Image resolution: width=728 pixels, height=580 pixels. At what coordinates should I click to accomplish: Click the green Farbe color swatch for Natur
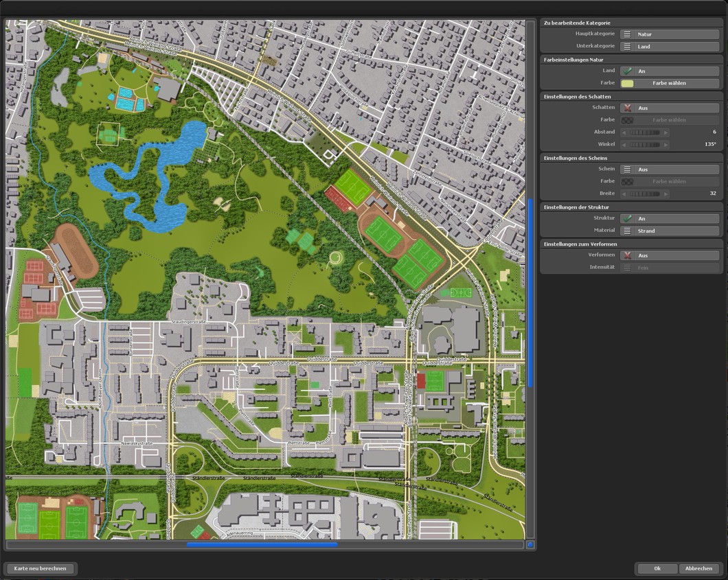pos(627,82)
